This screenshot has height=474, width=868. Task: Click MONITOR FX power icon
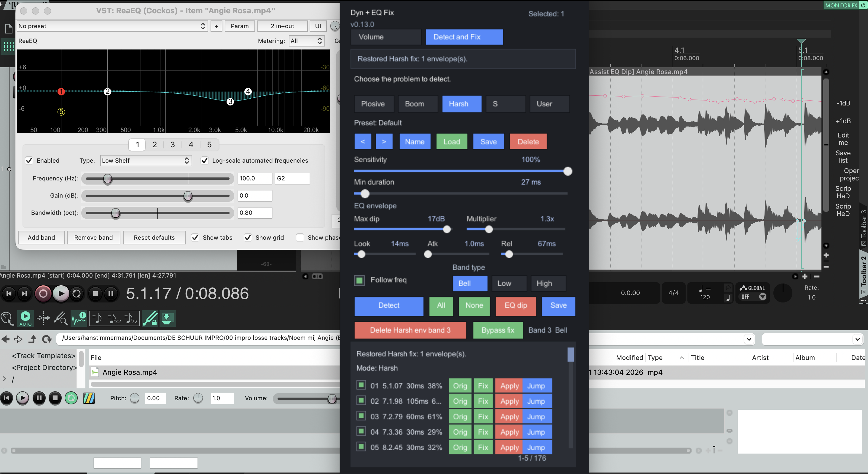point(863,5)
